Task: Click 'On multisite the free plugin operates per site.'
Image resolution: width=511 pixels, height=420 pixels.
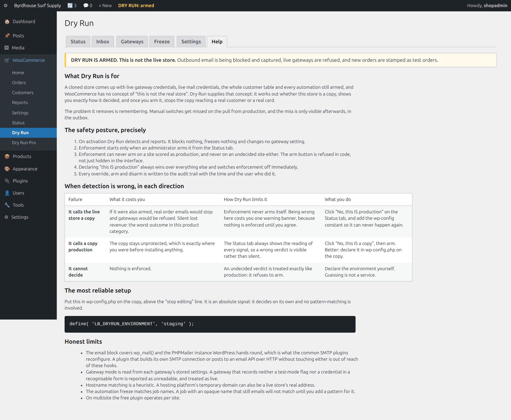Action: tap(133, 398)
